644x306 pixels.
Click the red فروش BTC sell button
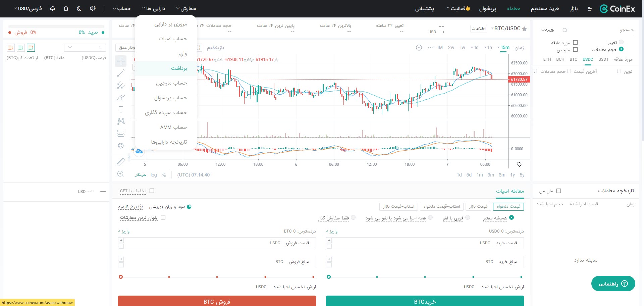pos(217,301)
